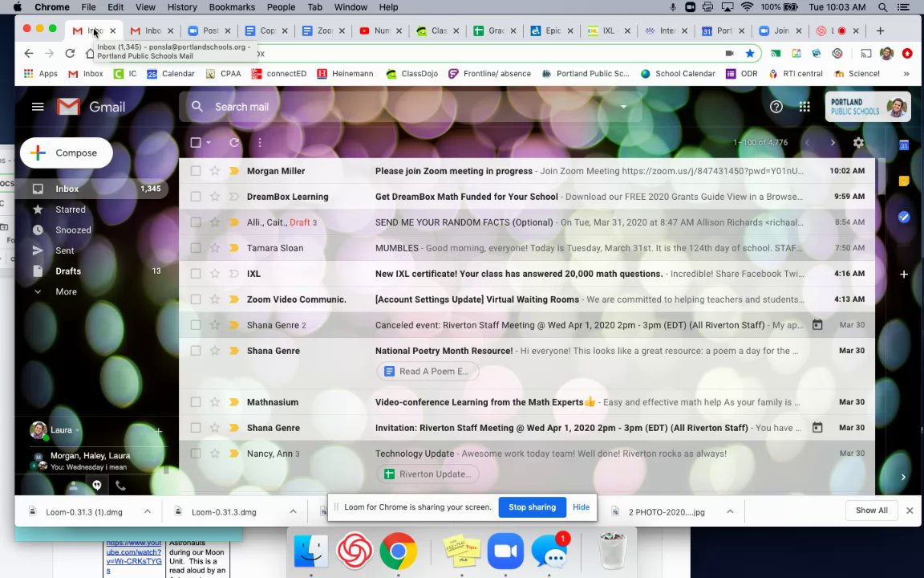
Task: Go back using Chrome's back arrow
Action: (29, 53)
